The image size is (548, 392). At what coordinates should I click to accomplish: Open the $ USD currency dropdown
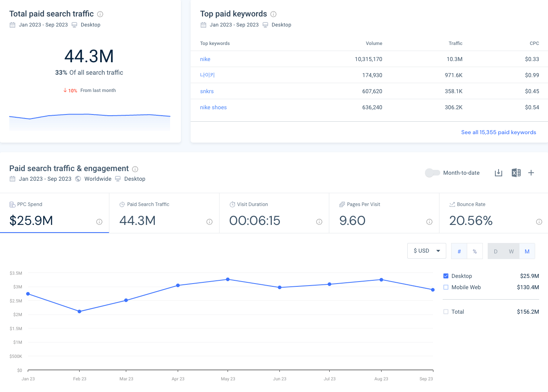[x=427, y=251]
